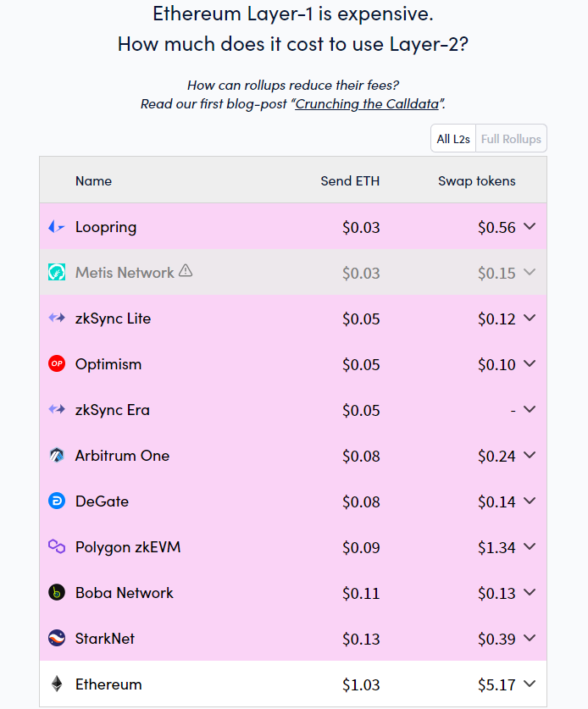
Task: Sort by the Swap tokens column header
Action: [x=477, y=181]
